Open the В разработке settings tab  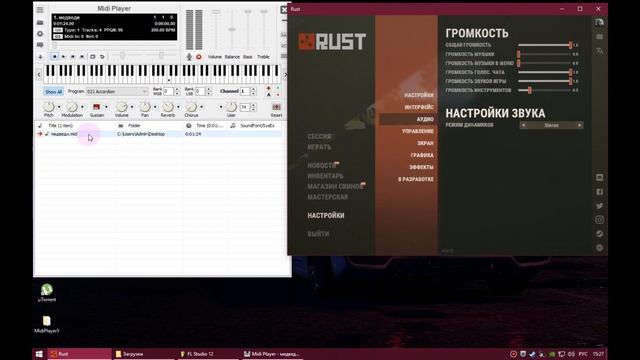click(416, 179)
